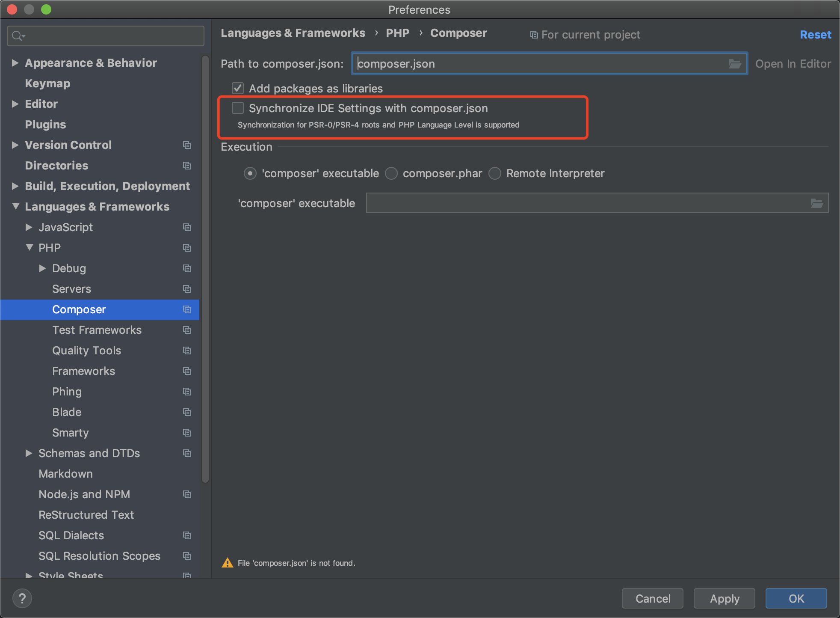Viewport: 840px width, 618px height.
Task: Click folder browse icon in composer.json path field
Action: click(x=734, y=64)
